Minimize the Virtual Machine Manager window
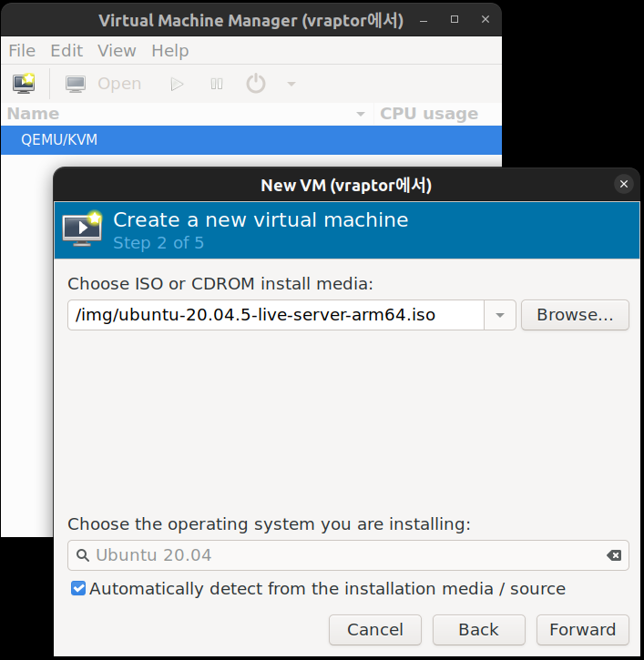Viewport: 644px width, 660px height. pos(424,20)
